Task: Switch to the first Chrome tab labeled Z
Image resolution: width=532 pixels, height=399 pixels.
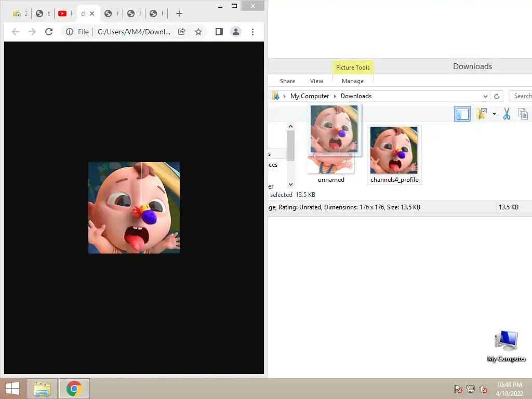Action: [x=20, y=14]
